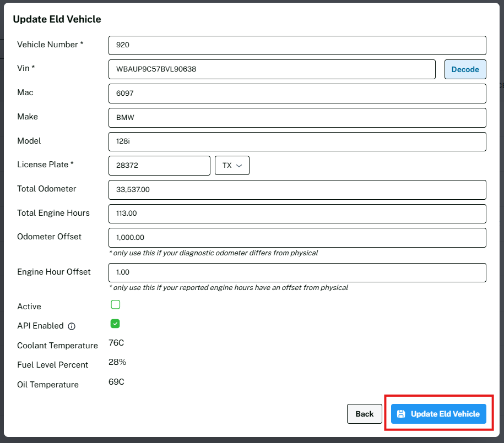The width and height of the screenshot is (504, 443).
Task: Click the Model field showing 128i
Action: click(x=297, y=141)
